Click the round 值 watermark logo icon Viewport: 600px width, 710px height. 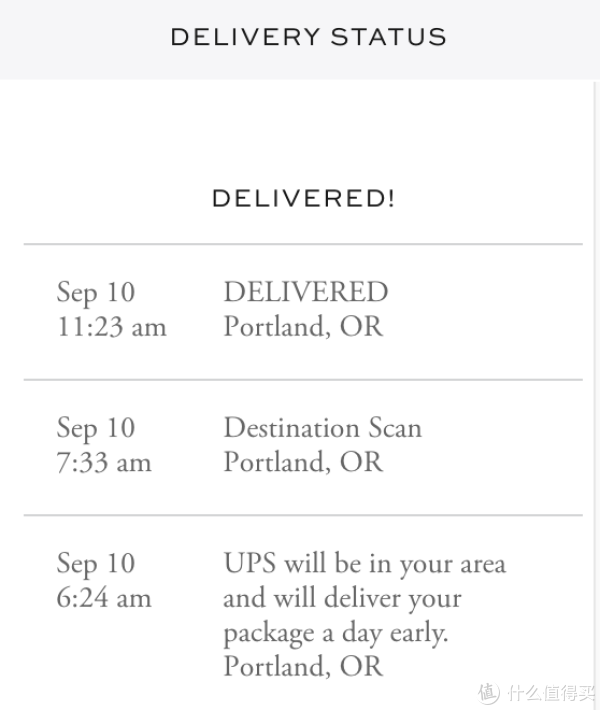(488, 692)
